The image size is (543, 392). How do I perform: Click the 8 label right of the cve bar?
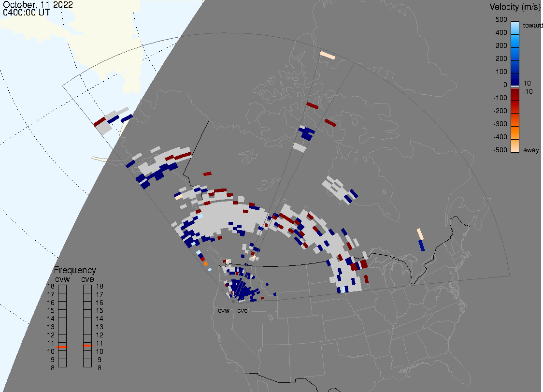coord(100,368)
